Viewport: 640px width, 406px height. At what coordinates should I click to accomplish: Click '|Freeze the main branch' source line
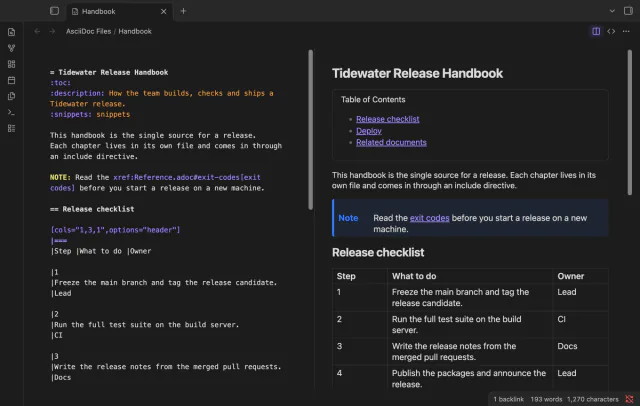pyautogui.click(x=164, y=282)
